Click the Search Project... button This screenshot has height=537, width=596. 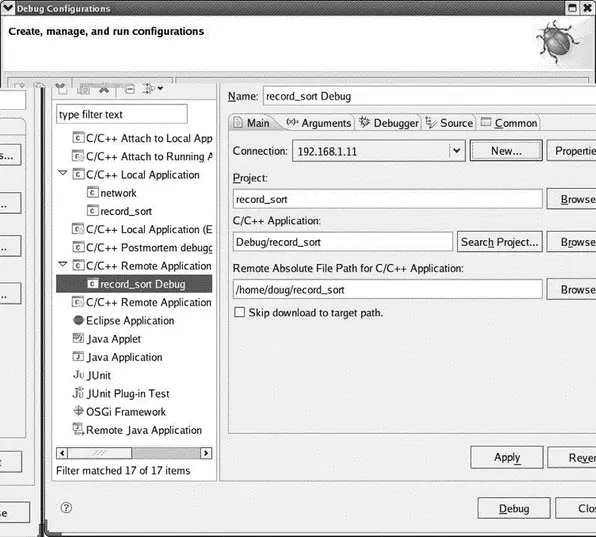(x=499, y=242)
